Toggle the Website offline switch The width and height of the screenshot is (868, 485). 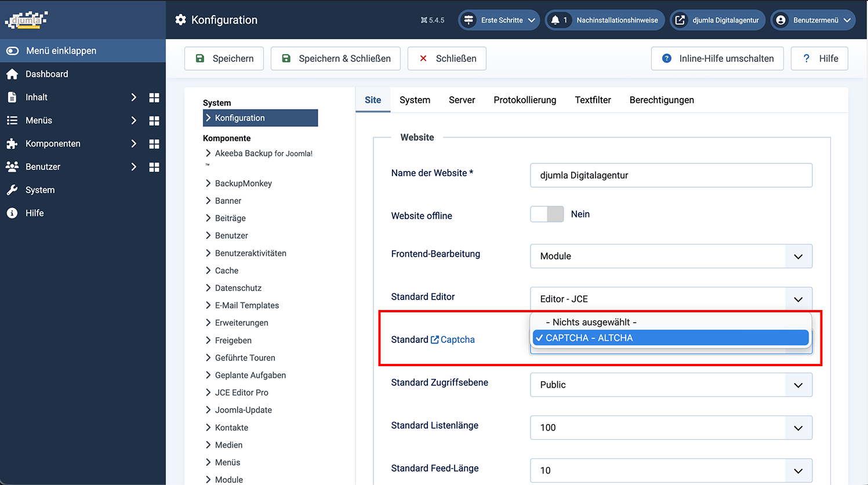pos(547,214)
